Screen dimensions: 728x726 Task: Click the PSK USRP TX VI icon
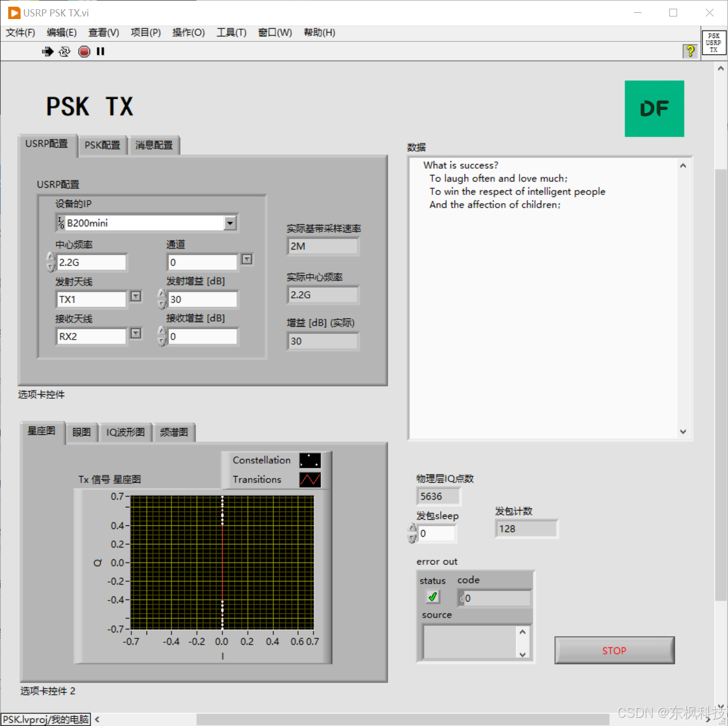coord(714,43)
